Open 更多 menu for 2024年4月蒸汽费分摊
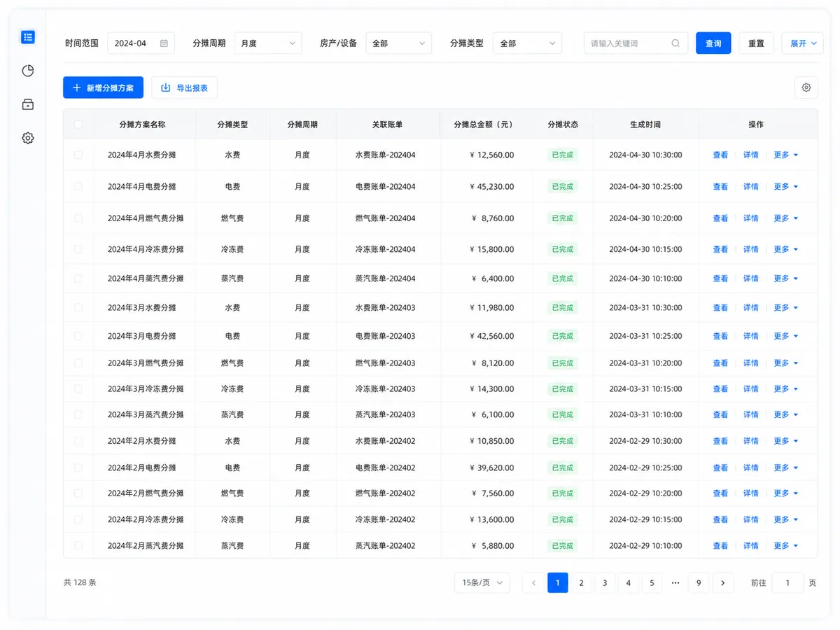840x630 pixels. coord(785,279)
